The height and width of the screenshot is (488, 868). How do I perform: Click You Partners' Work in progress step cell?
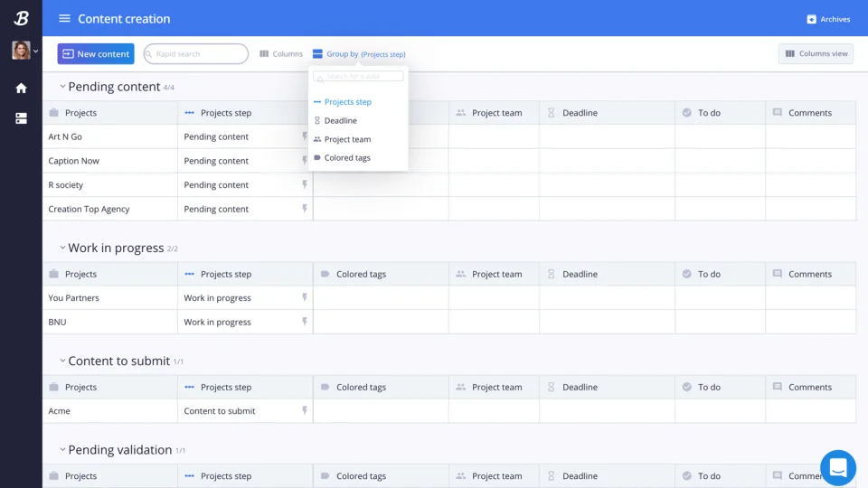point(245,297)
